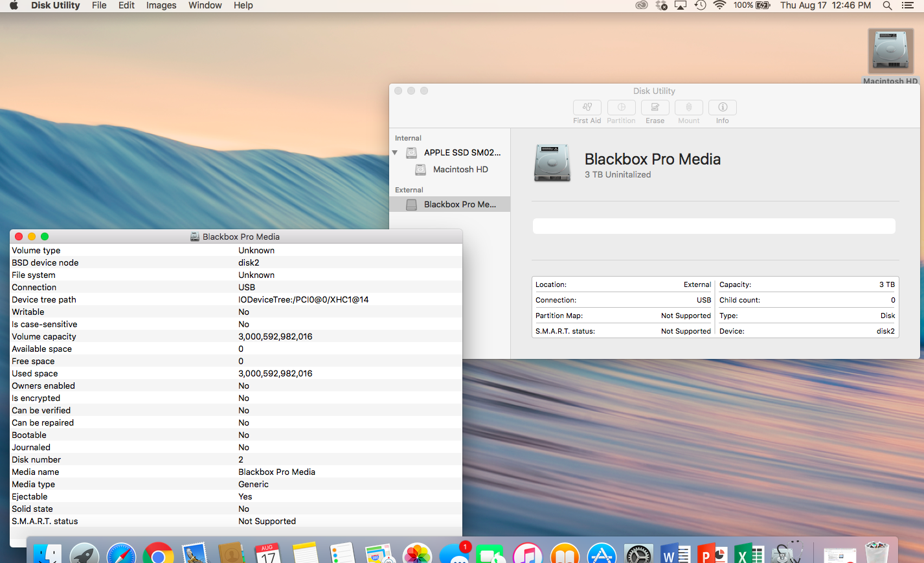Click the First Aid toolbar icon
The image size is (924, 563).
click(x=587, y=108)
